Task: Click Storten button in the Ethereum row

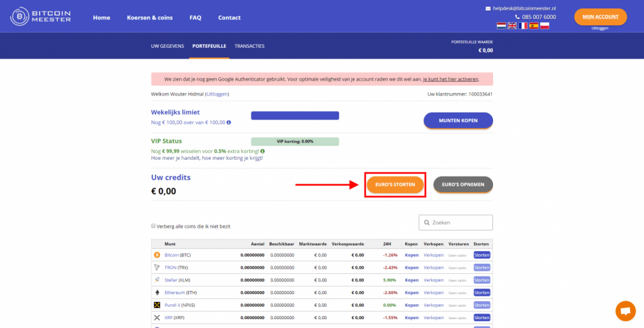Action: pos(482,293)
